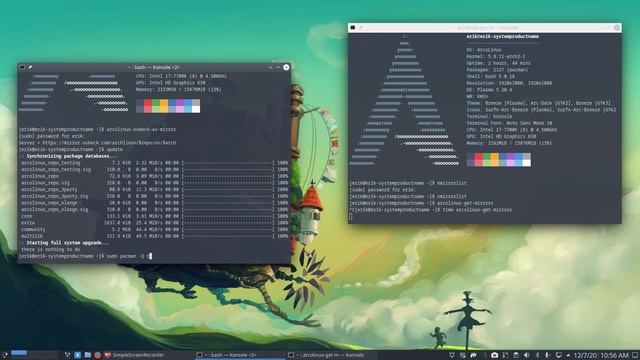Click 'erik@erik-systemproductname' header in right terminal

click(x=502, y=36)
